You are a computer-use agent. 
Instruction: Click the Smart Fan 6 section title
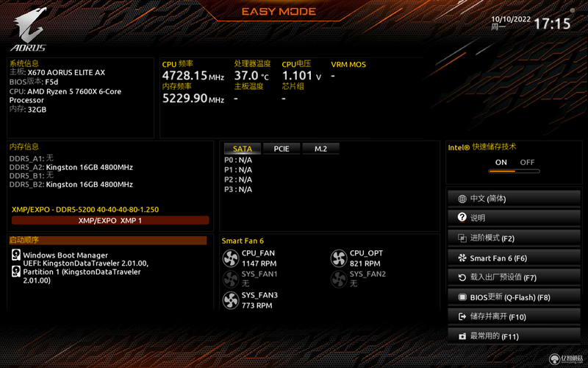(x=243, y=241)
